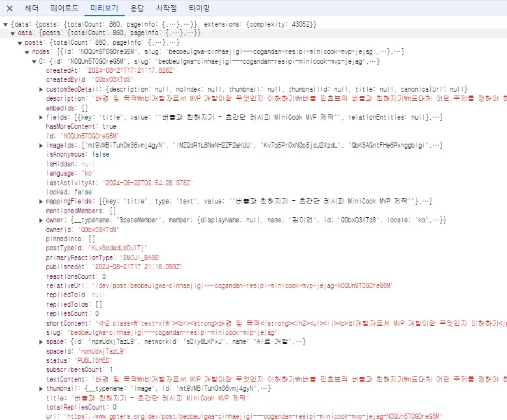
Task: Select the publishedAt timestamp
Action: click(137, 267)
